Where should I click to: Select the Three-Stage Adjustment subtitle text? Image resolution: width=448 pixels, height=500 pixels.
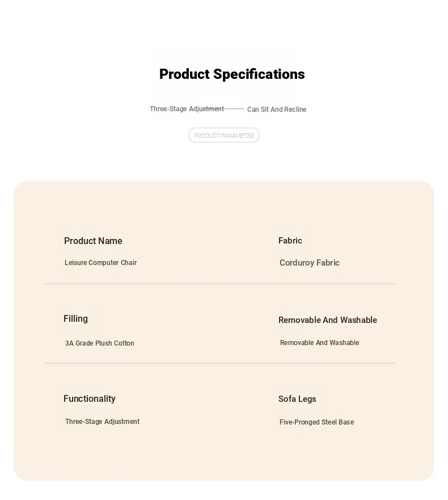187,109
